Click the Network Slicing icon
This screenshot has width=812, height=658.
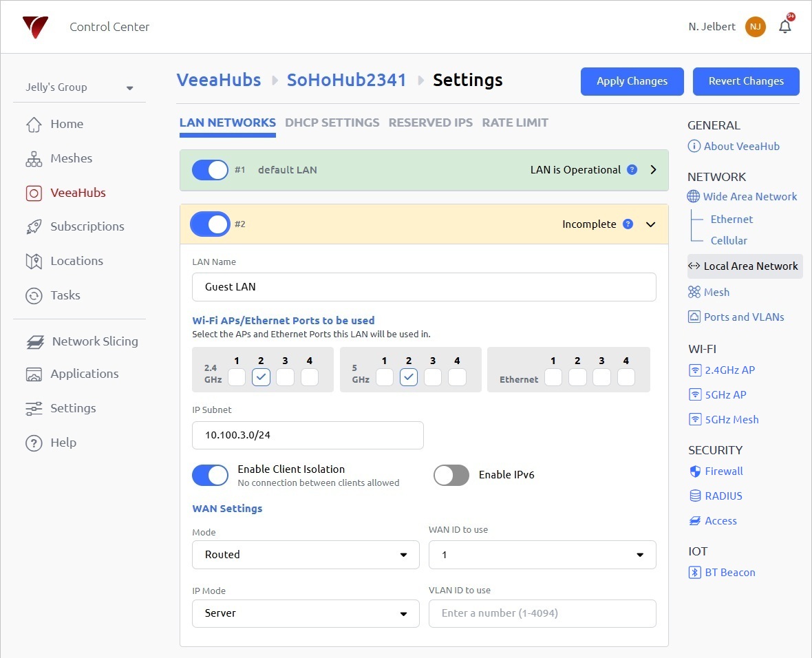35,342
